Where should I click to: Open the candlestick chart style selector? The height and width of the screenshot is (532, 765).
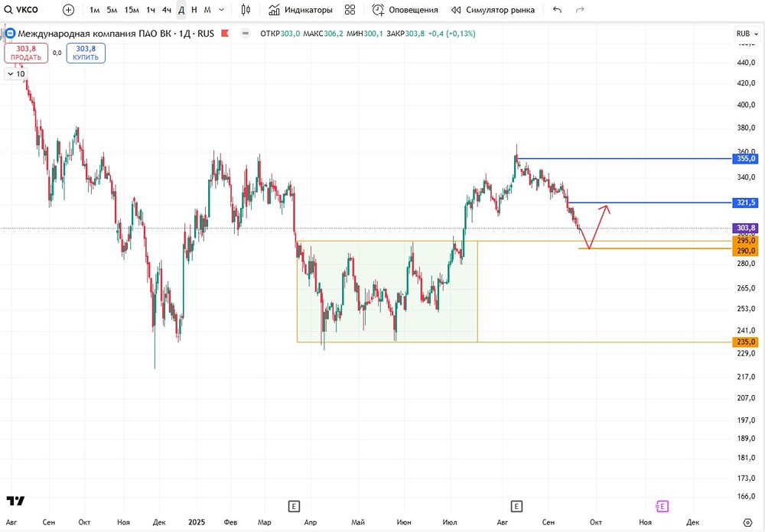coord(246,10)
